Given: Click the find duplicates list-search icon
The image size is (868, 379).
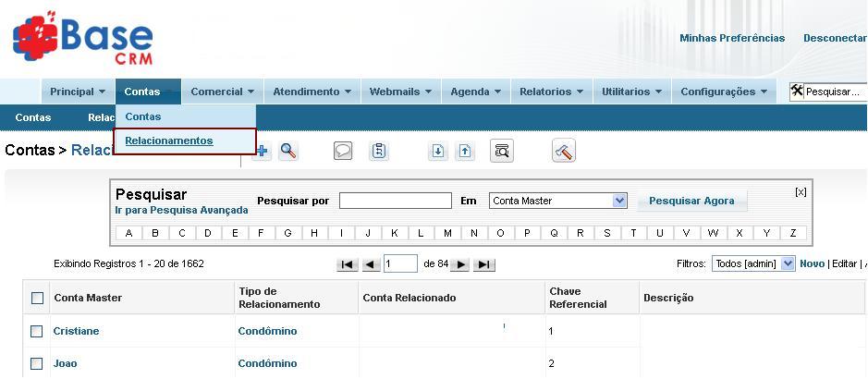Looking at the screenshot, I should pyautogui.click(x=502, y=152).
